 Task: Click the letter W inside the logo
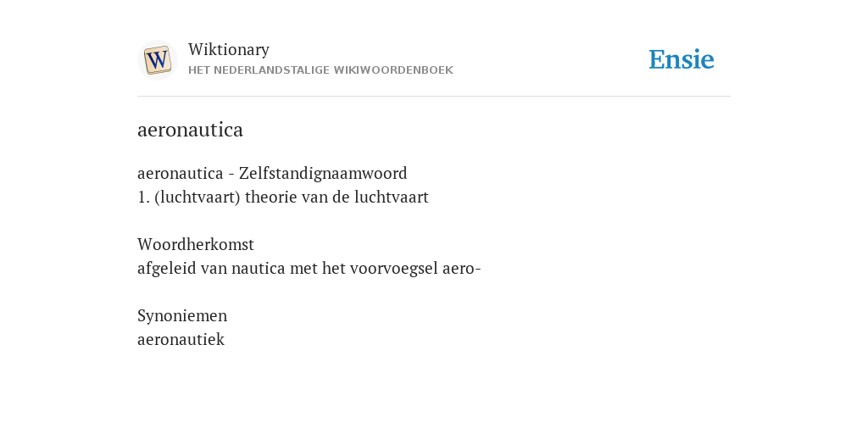[x=158, y=60]
